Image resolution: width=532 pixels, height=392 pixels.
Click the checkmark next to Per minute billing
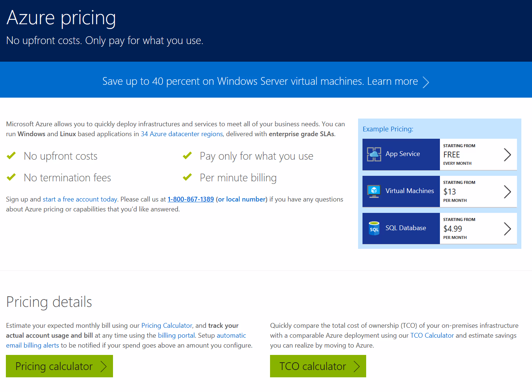click(187, 177)
